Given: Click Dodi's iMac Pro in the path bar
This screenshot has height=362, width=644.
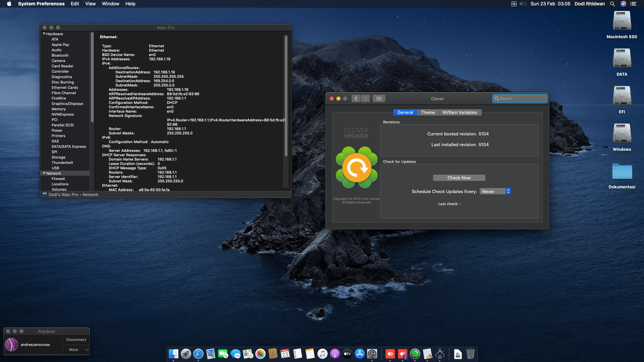Looking at the screenshot, I should (x=63, y=195).
